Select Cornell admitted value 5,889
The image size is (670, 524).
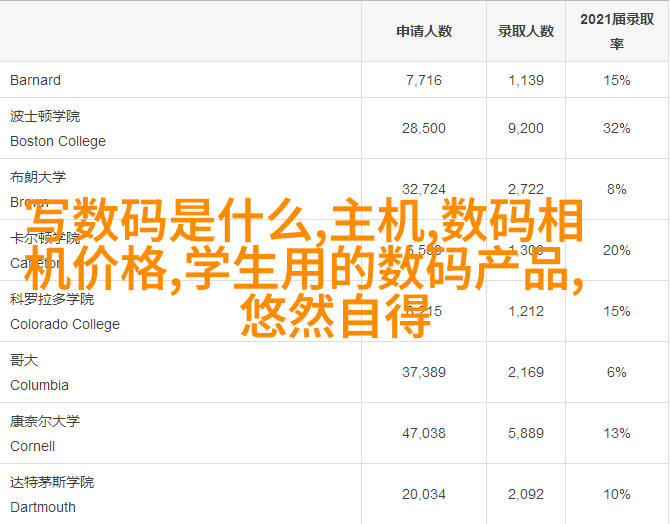(x=526, y=433)
